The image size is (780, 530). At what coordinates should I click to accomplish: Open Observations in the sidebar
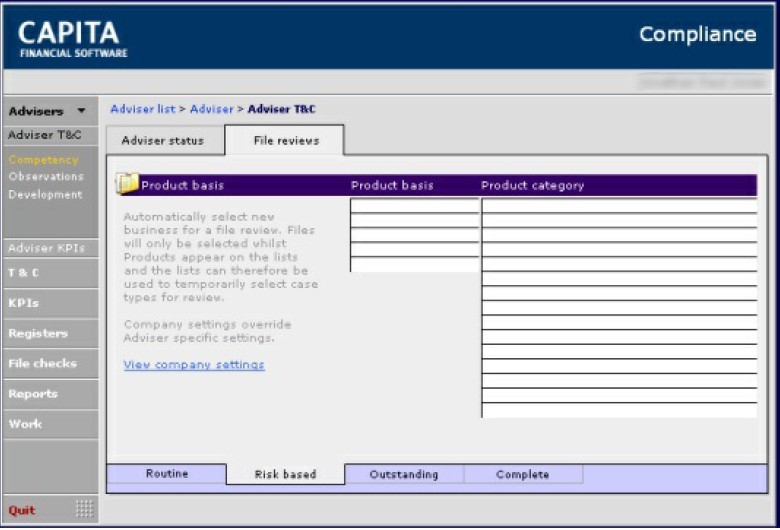tap(46, 177)
